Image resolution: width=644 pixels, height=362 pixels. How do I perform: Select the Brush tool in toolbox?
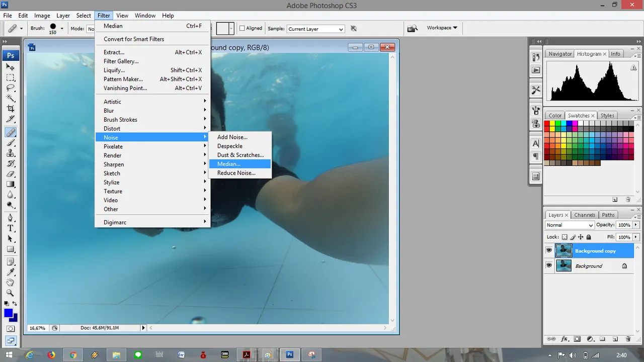coord(11,143)
